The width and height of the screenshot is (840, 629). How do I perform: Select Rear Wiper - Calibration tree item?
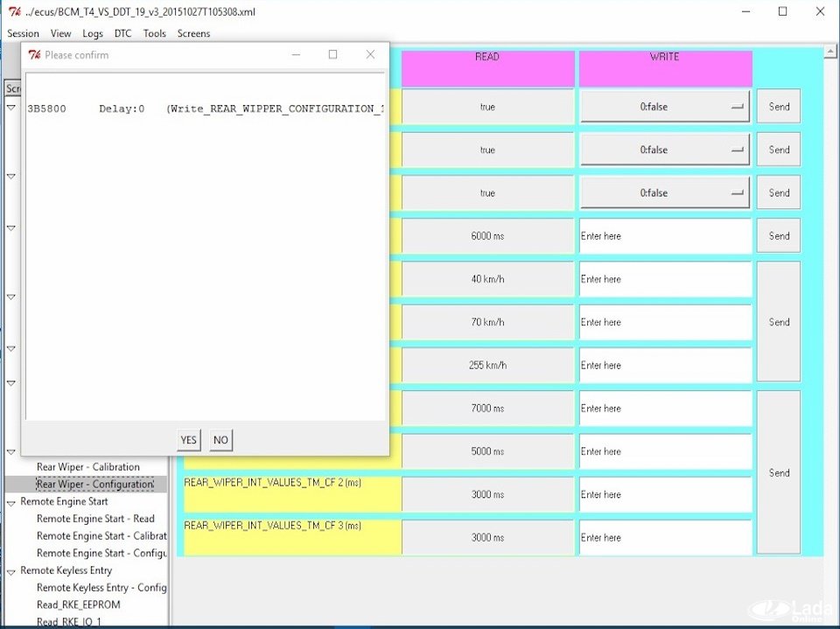tap(87, 467)
